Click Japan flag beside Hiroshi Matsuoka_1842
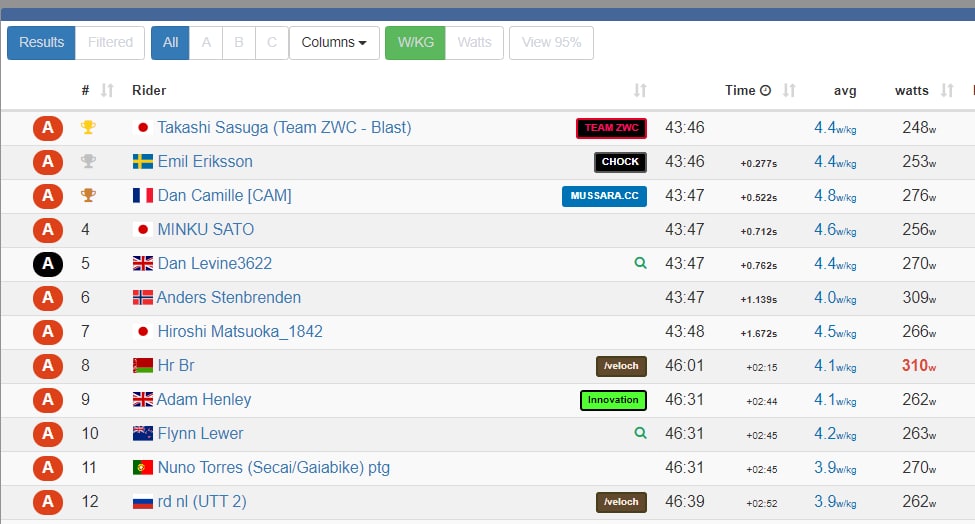975x524 pixels. click(142, 331)
